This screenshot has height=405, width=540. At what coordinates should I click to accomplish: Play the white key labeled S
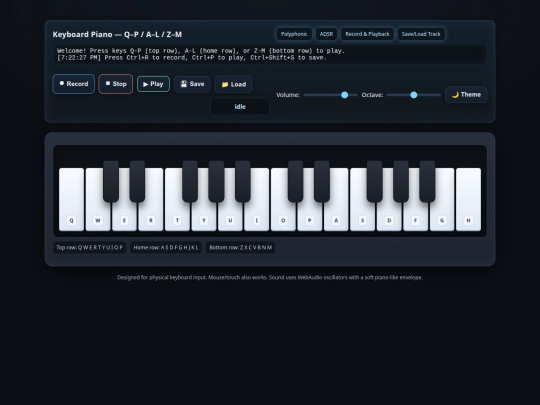pos(362,217)
